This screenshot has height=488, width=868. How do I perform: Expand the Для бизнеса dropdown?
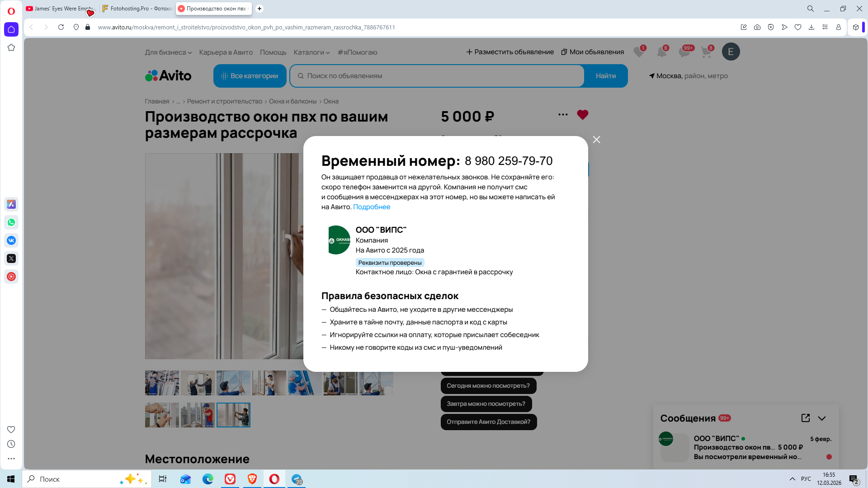click(x=168, y=52)
